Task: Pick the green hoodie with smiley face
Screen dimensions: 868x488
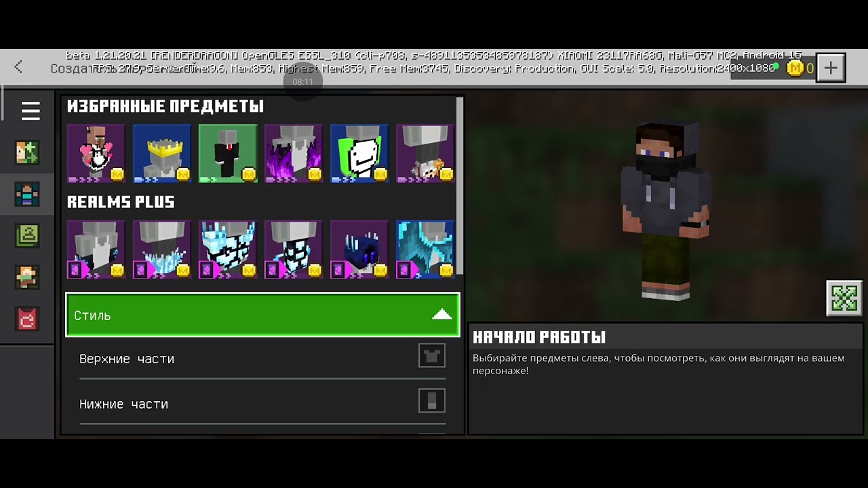Action: point(359,153)
